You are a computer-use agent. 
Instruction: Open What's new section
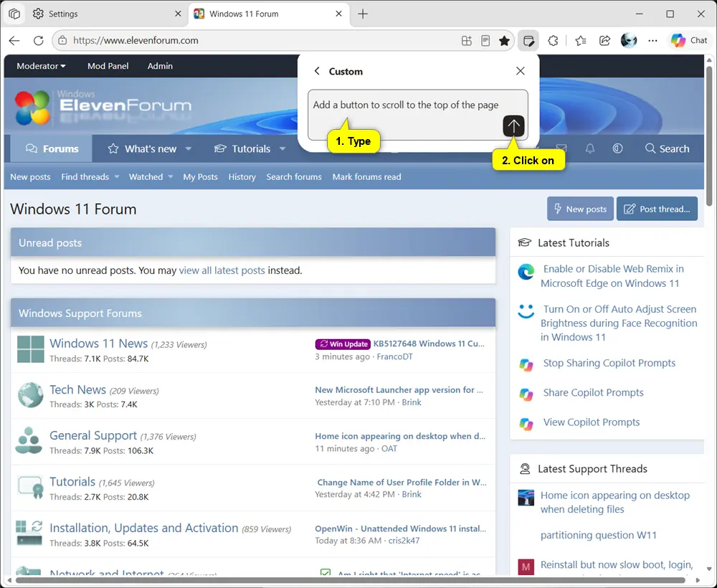(142, 148)
